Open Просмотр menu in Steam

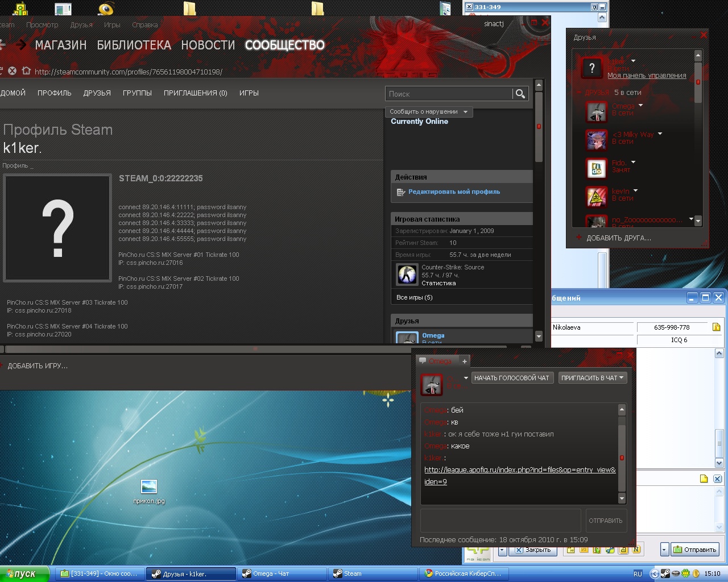(42, 25)
